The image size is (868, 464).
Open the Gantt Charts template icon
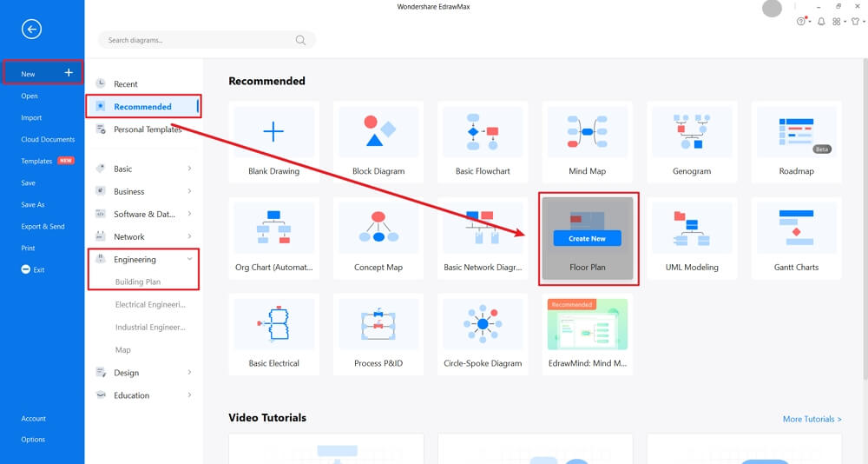point(797,228)
